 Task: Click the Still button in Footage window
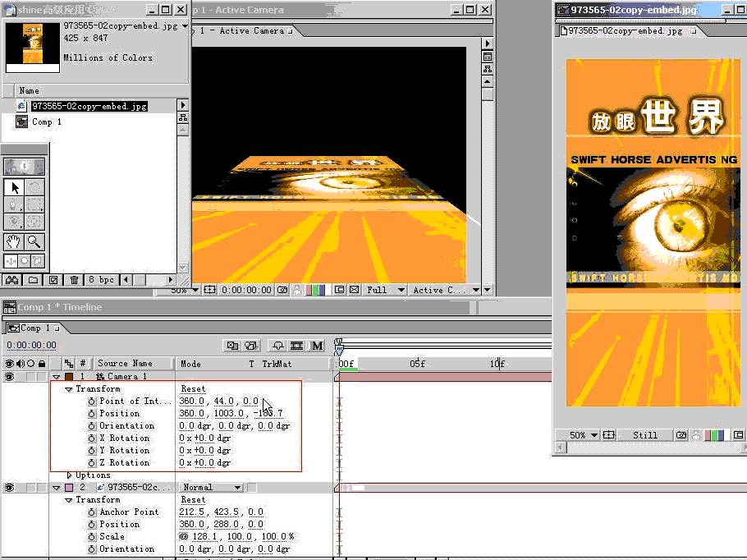click(x=645, y=434)
